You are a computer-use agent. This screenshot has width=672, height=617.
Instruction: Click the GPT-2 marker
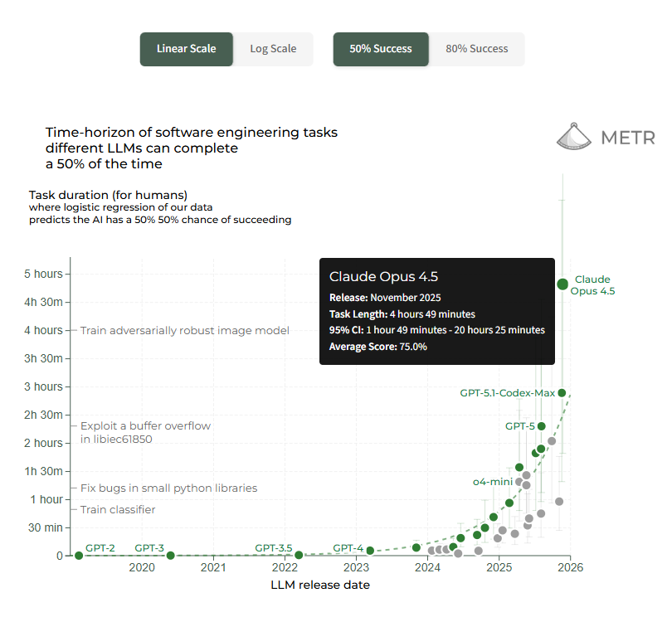78,556
